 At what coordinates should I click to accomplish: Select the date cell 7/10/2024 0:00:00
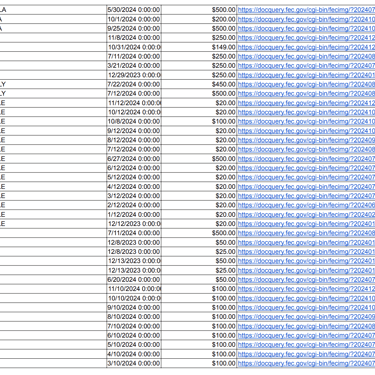134,326
